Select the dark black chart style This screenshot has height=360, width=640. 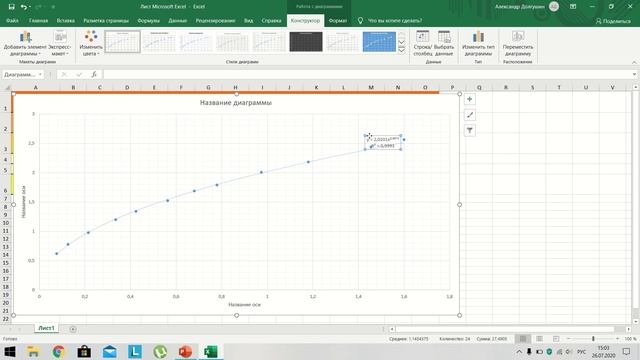(x=306, y=42)
